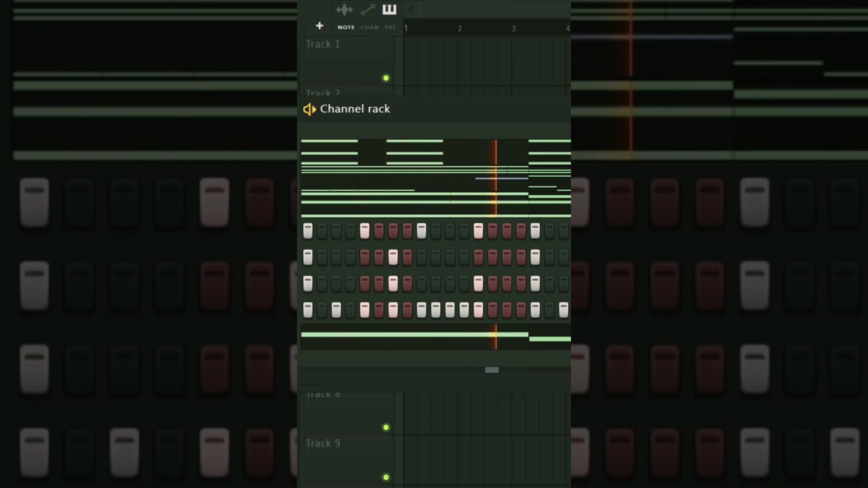This screenshot has width=868, height=488.
Task: Switch to the PAT tab
Action: point(390,27)
